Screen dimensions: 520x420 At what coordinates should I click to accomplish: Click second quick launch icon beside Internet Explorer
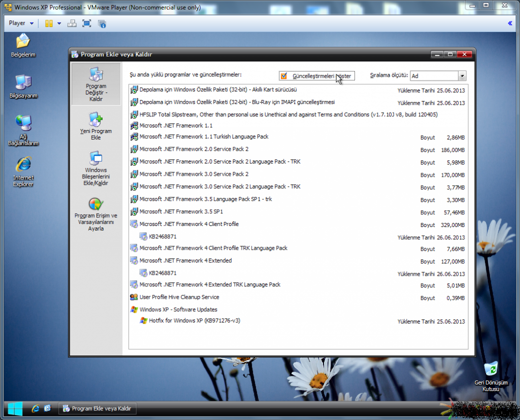pyautogui.click(x=47, y=408)
